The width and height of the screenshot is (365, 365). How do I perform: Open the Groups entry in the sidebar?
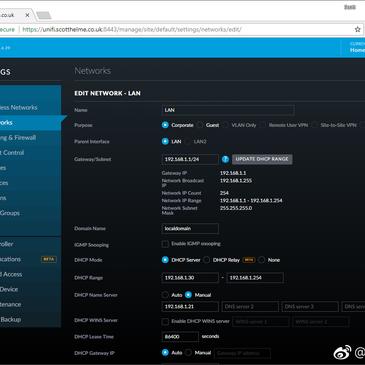tap(30, 213)
